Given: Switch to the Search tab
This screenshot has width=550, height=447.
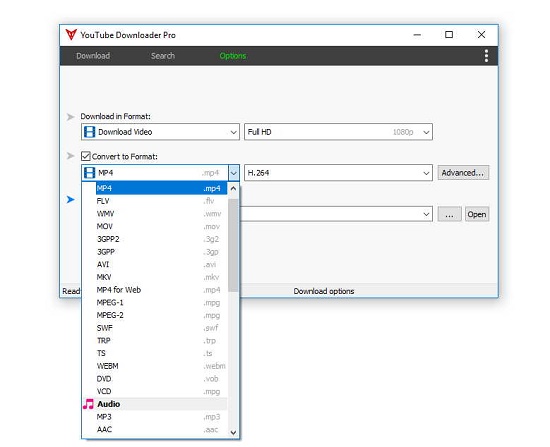Looking at the screenshot, I should point(163,56).
